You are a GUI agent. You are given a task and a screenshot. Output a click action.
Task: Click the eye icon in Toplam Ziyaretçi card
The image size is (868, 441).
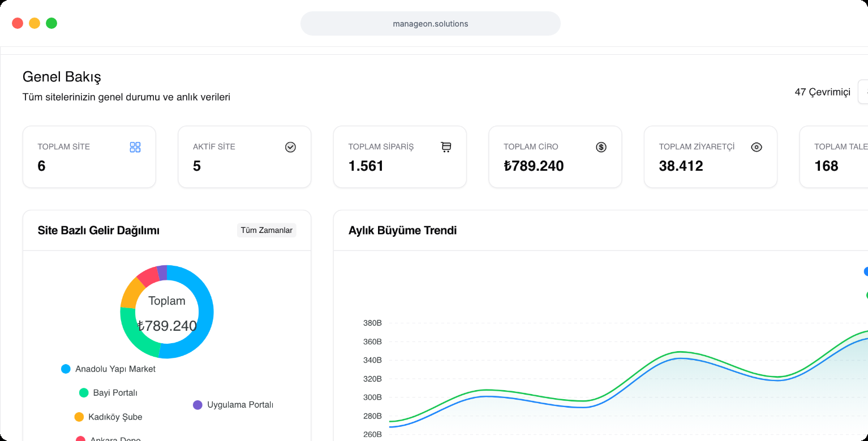click(757, 148)
